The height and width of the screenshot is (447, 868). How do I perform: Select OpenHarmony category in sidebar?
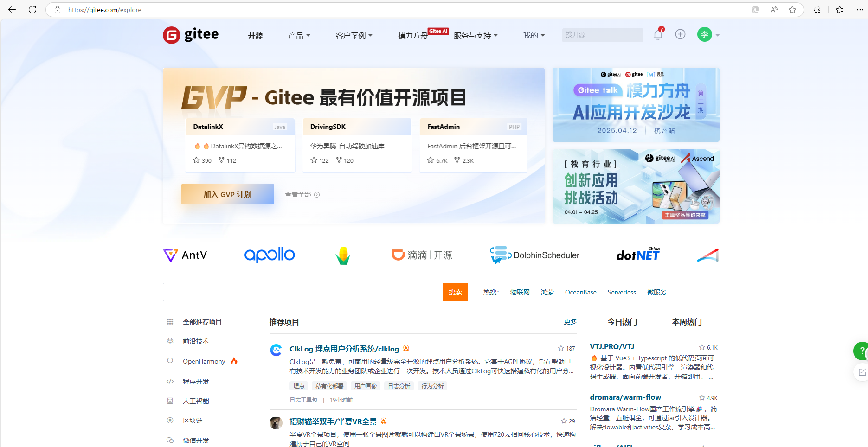(x=204, y=361)
